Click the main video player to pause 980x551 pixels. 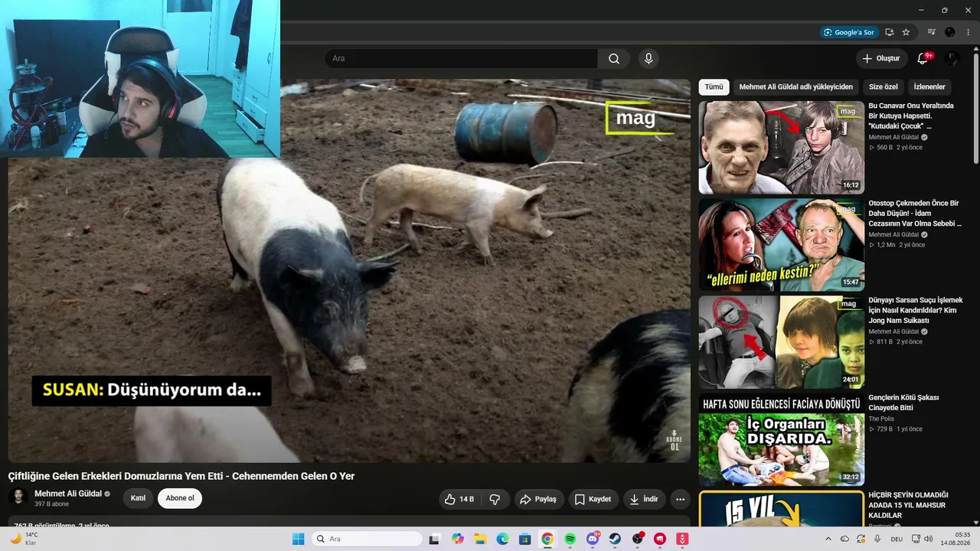[x=349, y=270]
